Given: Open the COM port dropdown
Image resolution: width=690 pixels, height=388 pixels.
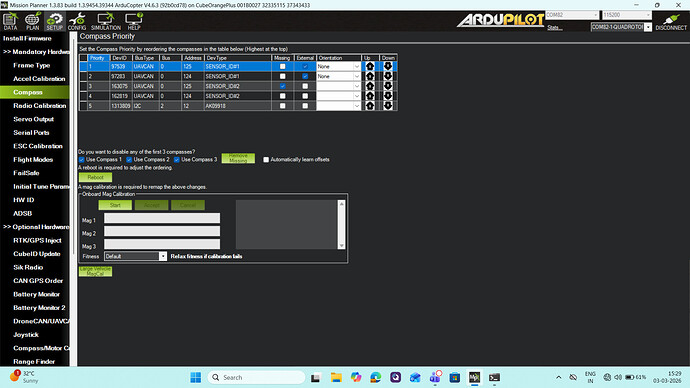Looking at the screenshot, I should coord(572,15).
